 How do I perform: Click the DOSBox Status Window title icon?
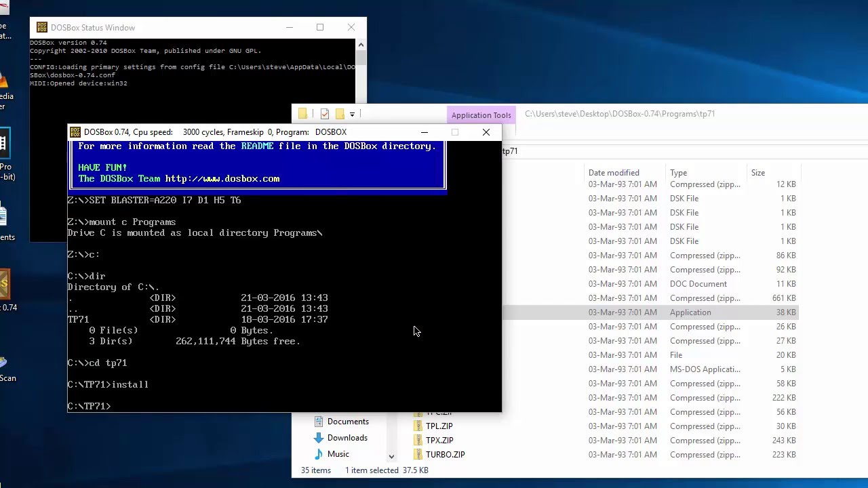click(x=42, y=28)
